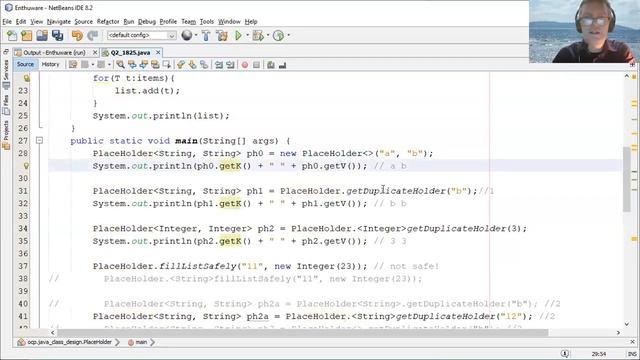The width and height of the screenshot is (640, 360).
Task: Run the project with the green play icon
Action: tap(238, 36)
